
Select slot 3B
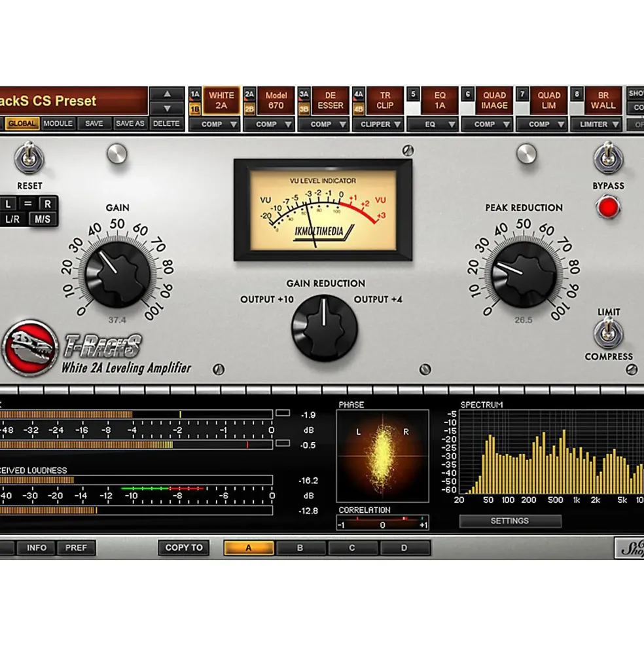(304, 109)
